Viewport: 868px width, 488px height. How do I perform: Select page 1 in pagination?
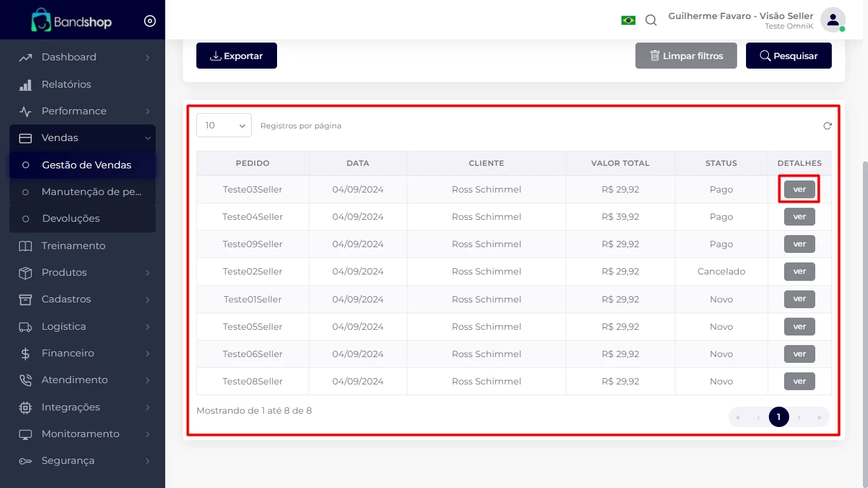[x=778, y=417]
